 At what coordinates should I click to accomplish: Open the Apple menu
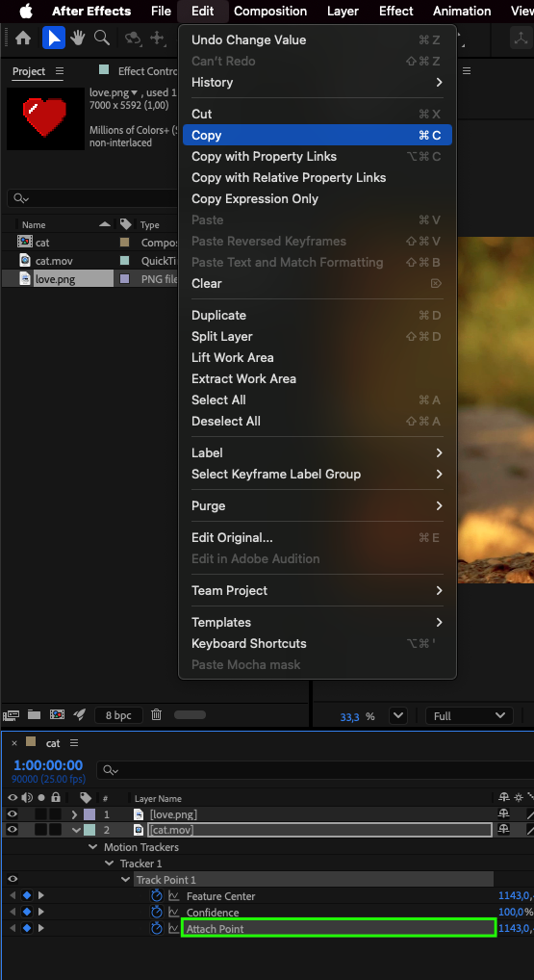pos(26,12)
